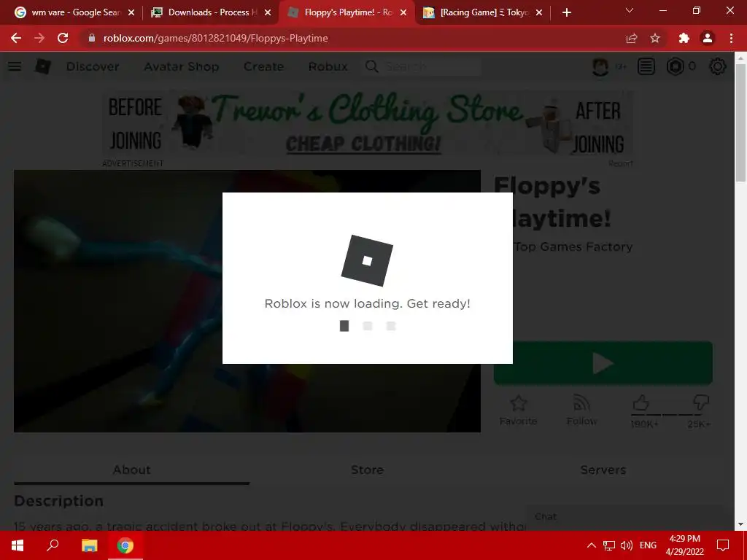Click Trevor's Clothing Store advertisement banner
Screen dimensions: 747x560
[368, 123]
